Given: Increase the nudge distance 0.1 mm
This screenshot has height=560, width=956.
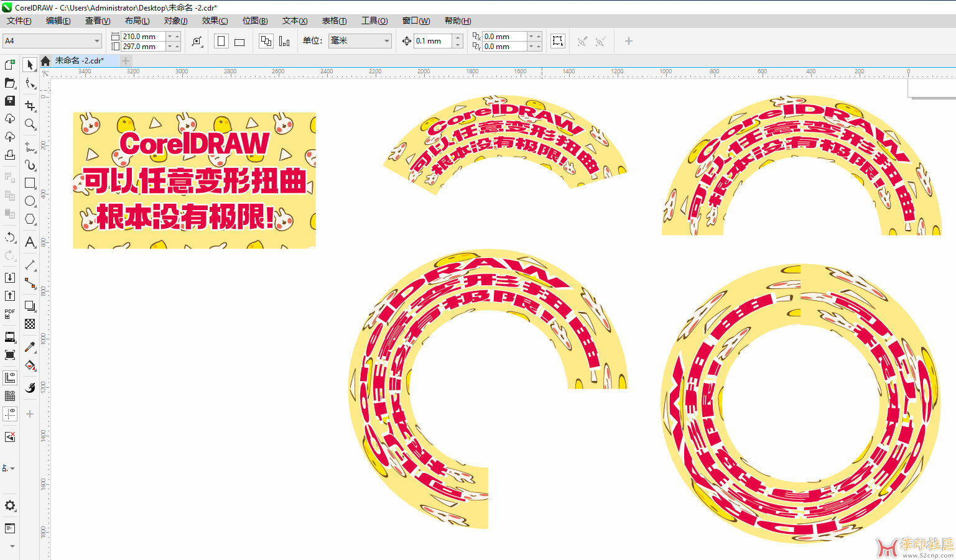Looking at the screenshot, I should click(x=458, y=38).
